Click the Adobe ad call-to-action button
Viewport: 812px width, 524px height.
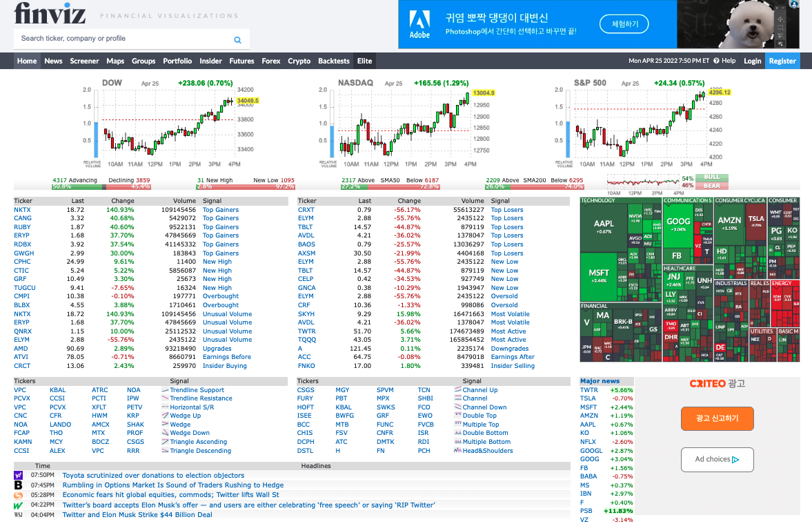click(624, 24)
